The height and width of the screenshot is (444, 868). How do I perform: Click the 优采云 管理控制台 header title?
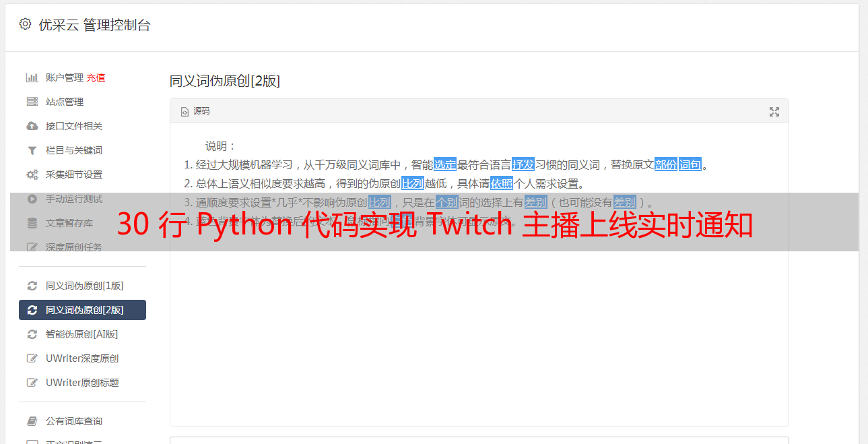pyautogui.click(x=95, y=25)
